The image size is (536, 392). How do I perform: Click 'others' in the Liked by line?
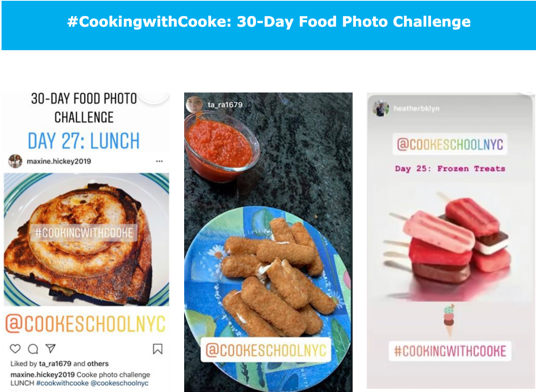pyautogui.click(x=98, y=364)
